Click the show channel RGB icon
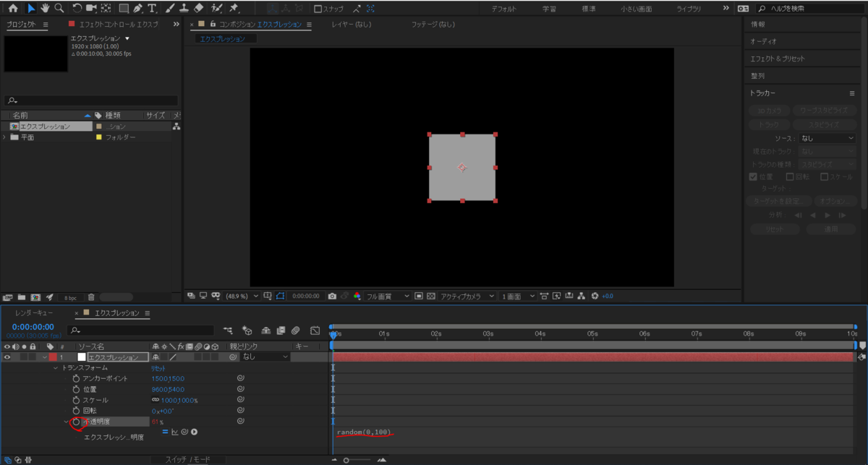The width and height of the screenshot is (868, 465). [357, 296]
